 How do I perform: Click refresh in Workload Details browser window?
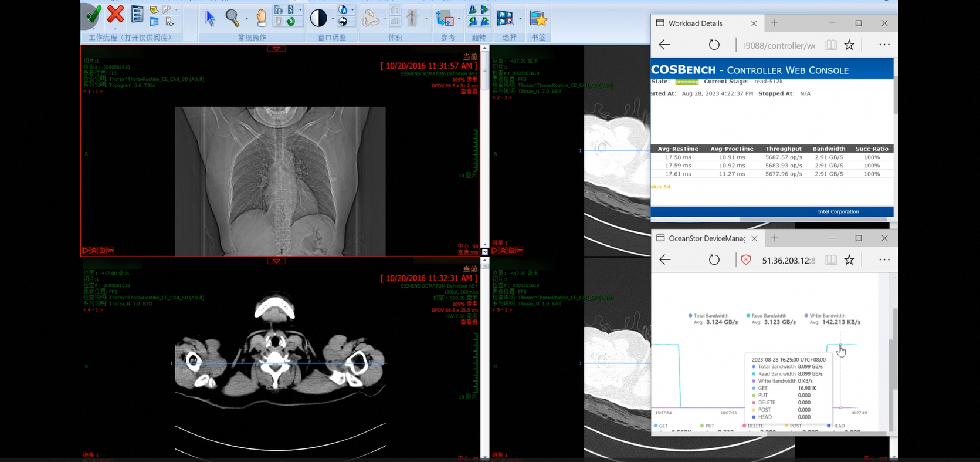click(x=714, y=45)
